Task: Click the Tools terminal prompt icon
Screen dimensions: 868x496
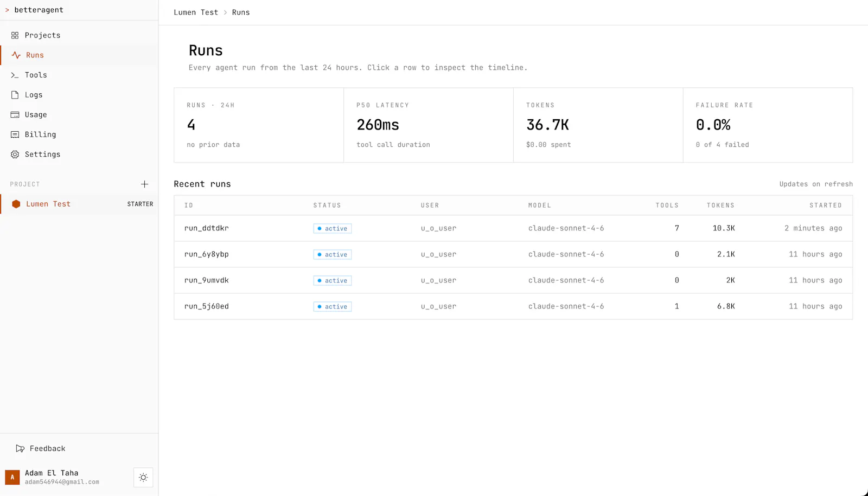Action: pos(15,75)
